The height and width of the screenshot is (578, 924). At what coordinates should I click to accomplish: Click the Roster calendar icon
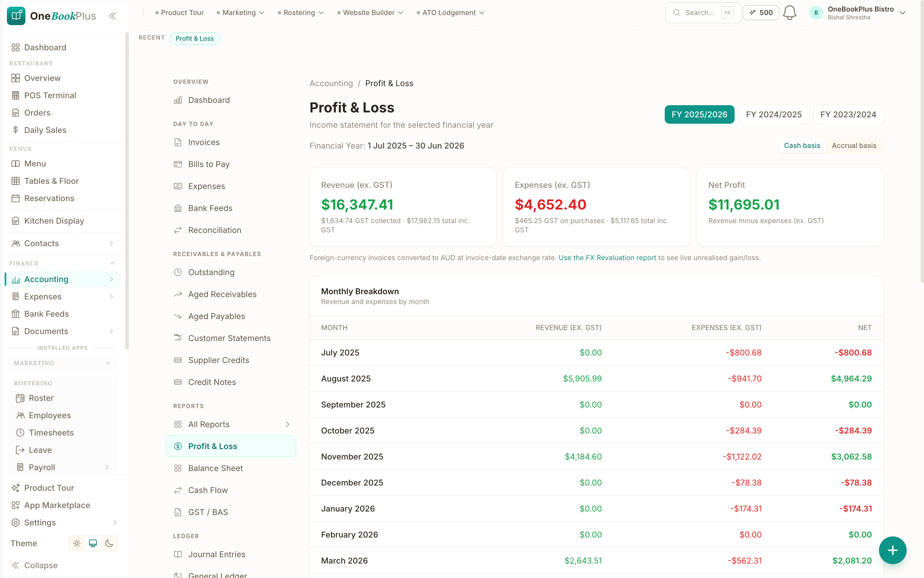20,398
